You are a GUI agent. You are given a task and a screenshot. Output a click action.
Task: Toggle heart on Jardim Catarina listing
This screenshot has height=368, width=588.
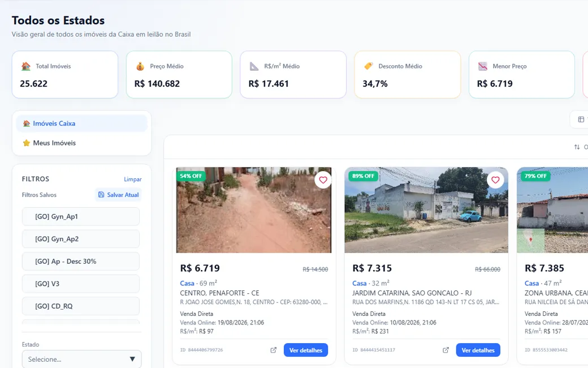pyautogui.click(x=495, y=180)
